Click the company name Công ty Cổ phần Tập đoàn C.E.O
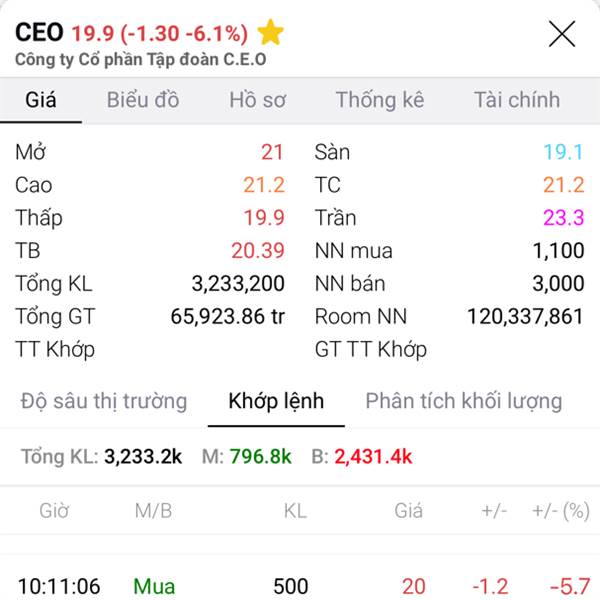Image resolution: width=600 pixels, height=600 pixels. pos(140,58)
